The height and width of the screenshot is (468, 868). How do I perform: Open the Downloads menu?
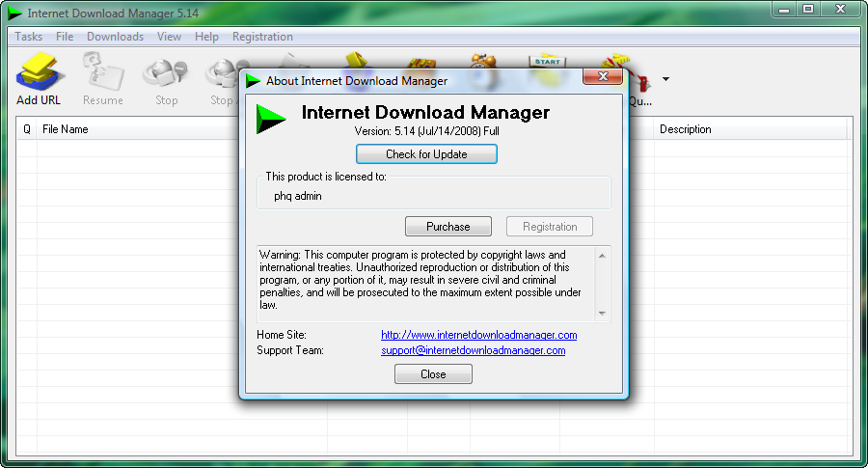click(x=115, y=37)
